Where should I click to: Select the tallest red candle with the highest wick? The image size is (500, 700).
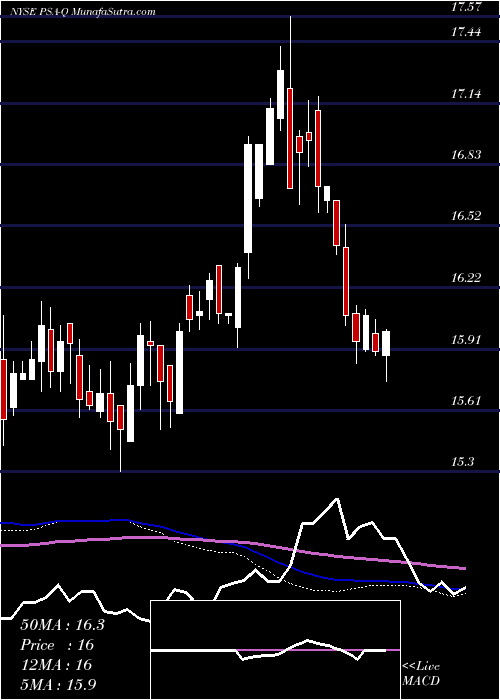pos(290,138)
